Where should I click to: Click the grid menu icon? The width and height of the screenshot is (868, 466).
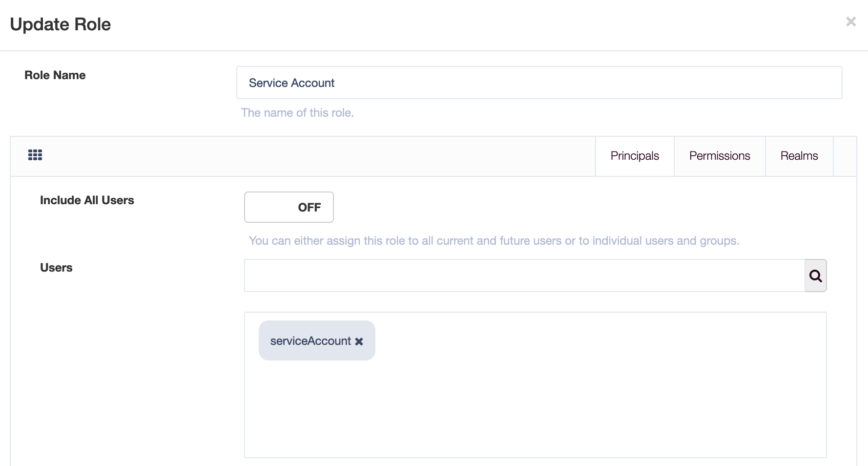click(35, 155)
